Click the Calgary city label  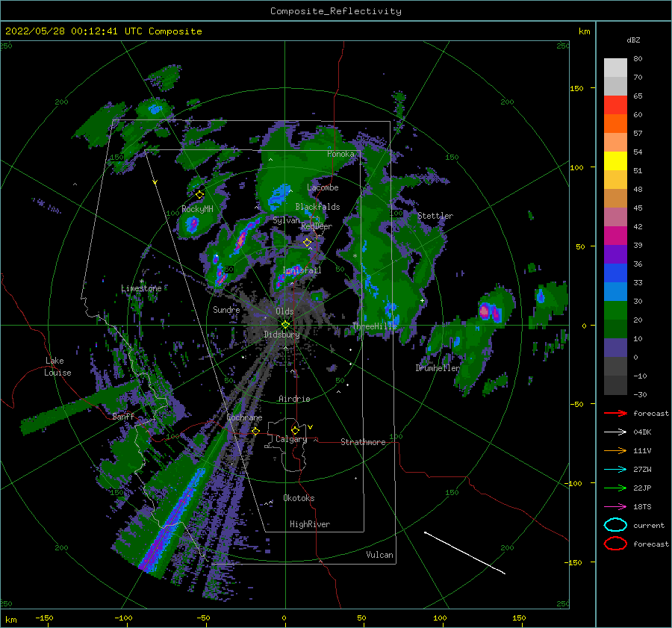tap(291, 439)
